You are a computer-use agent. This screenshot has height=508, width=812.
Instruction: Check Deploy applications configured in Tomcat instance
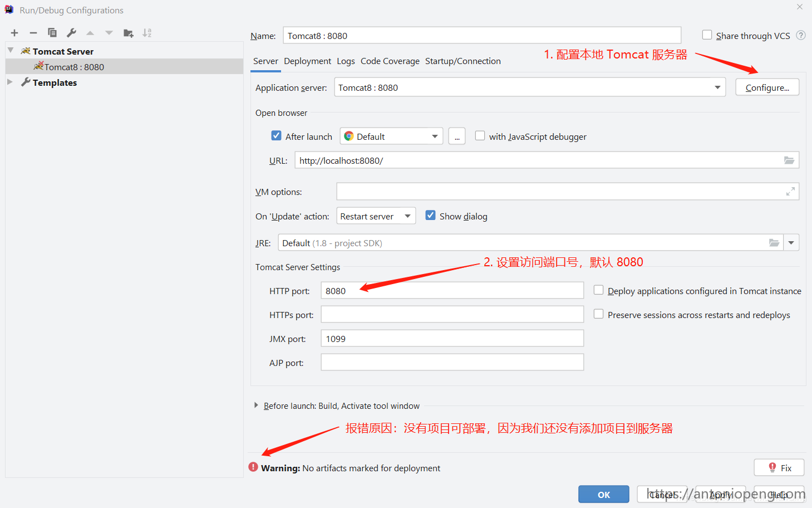point(598,289)
